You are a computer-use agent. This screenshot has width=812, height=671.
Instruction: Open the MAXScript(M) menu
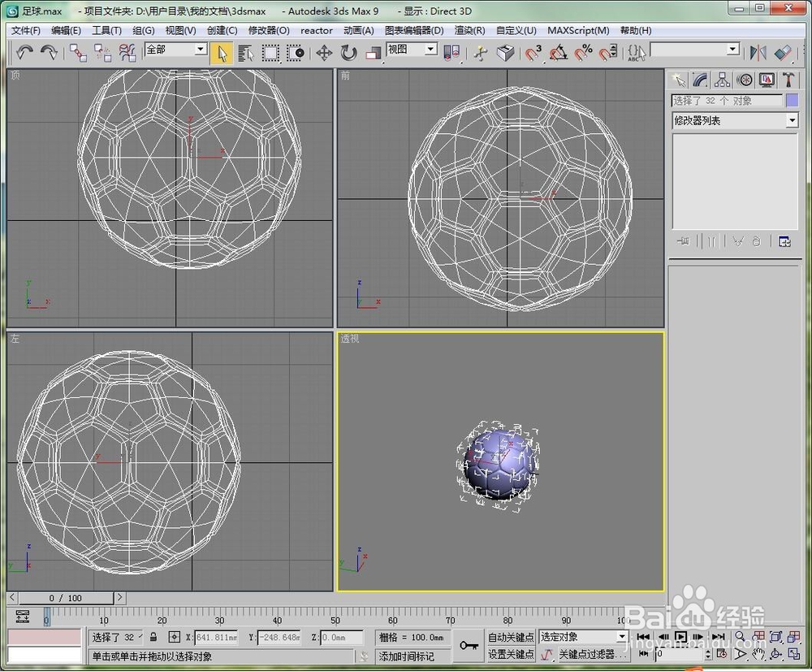(578, 31)
